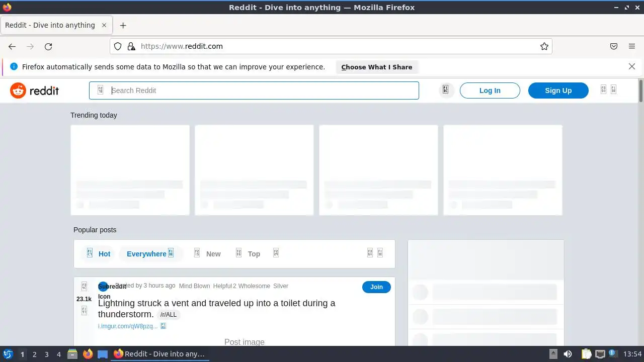Open the network tray icon
Viewport: 644px width, 362px height.
(600, 354)
